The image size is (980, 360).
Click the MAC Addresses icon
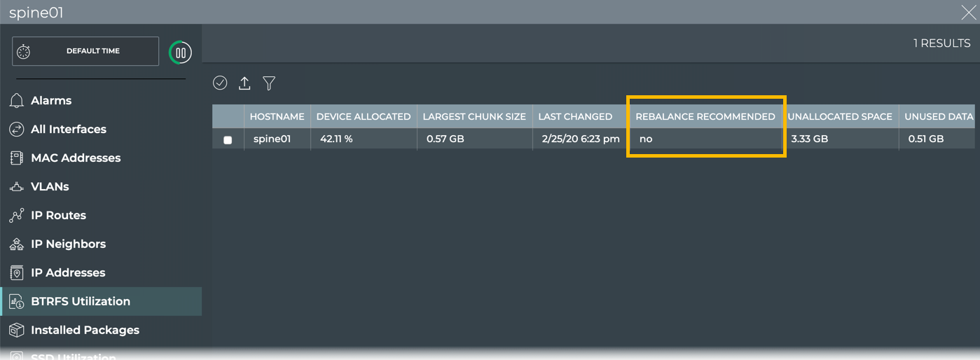(x=17, y=158)
